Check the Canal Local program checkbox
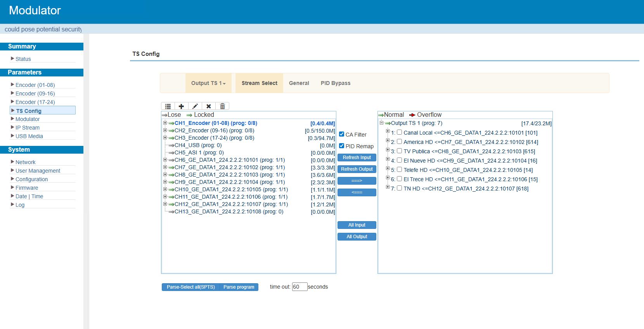644x329 pixels. 399,132
